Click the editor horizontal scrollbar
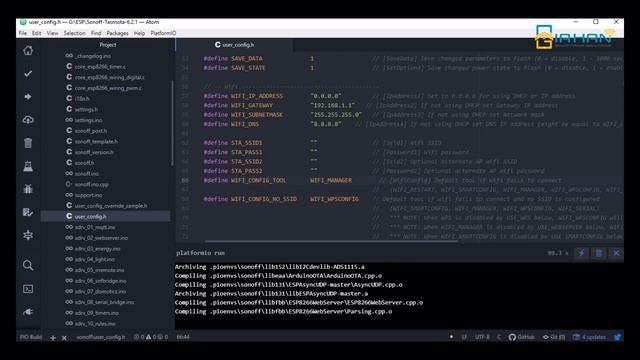 coord(331,241)
